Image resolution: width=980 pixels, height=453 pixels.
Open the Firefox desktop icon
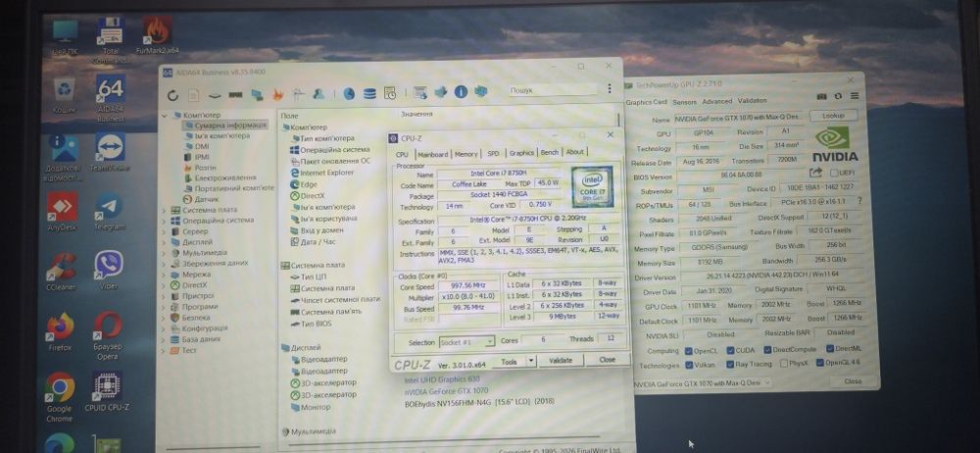click(x=60, y=331)
